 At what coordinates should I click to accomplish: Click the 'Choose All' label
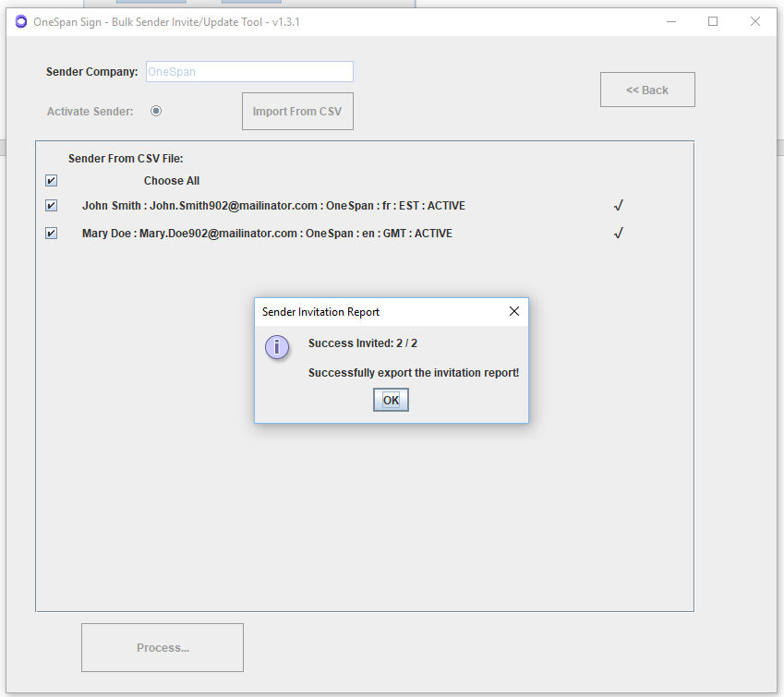[172, 181]
